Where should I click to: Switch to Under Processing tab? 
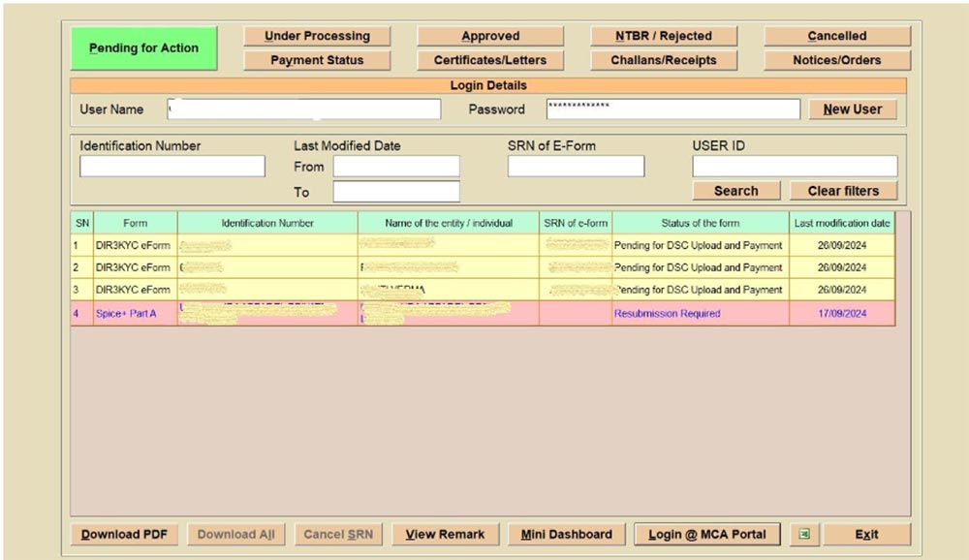pyautogui.click(x=317, y=37)
